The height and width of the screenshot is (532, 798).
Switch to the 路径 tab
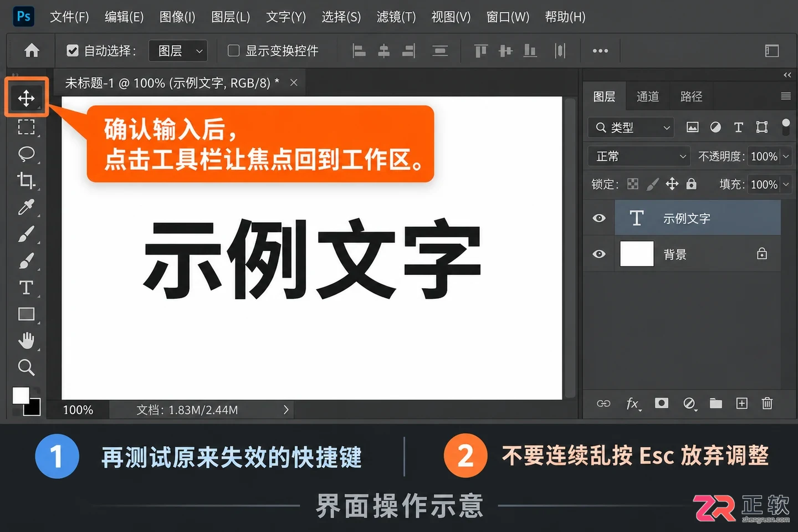point(691,96)
